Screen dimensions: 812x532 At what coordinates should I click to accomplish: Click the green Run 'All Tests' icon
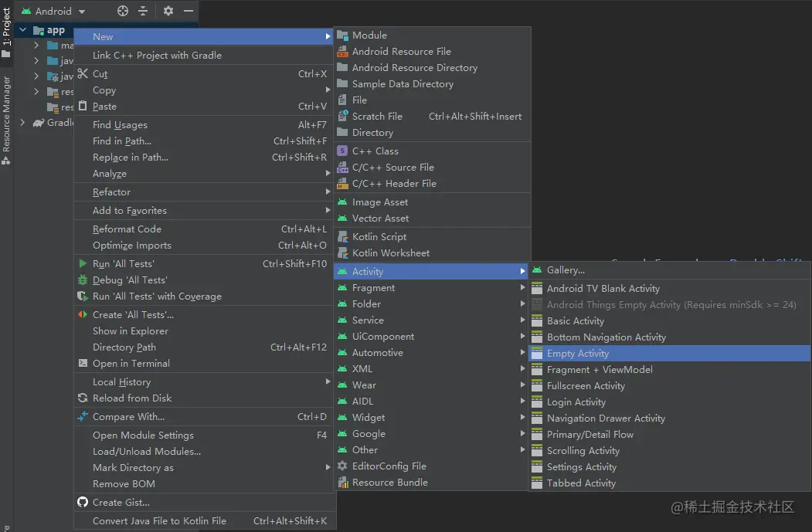(83, 263)
